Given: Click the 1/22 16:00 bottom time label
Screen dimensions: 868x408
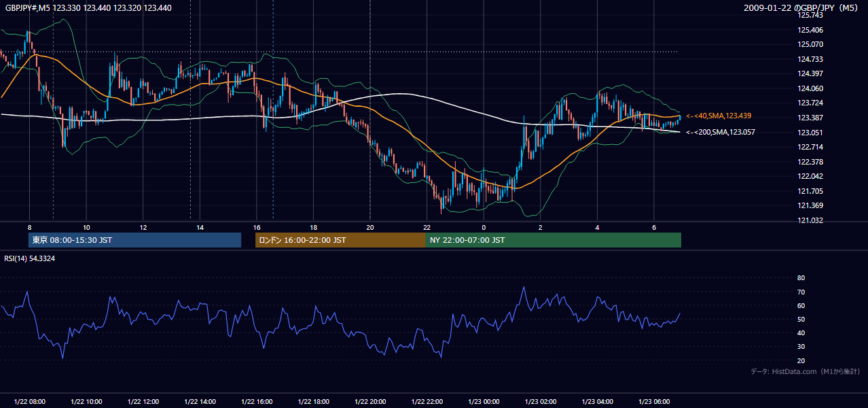Looking at the screenshot, I should 257,402.
